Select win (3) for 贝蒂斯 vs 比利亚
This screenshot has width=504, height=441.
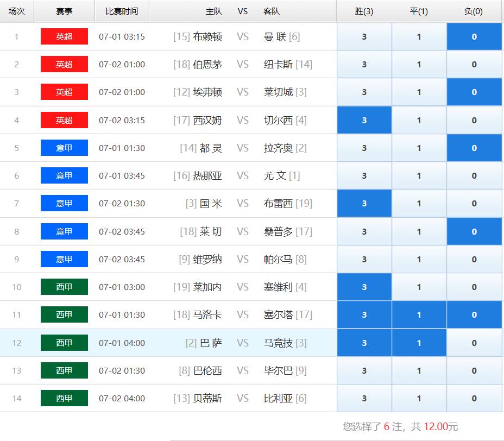364,398
